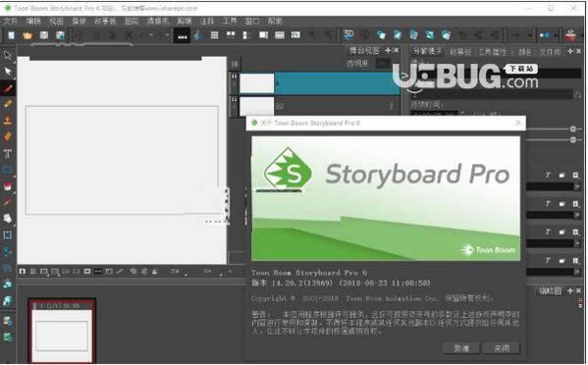Switch to the 文件库 panel tab
This screenshot has height=365, width=588.
pos(550,52)
